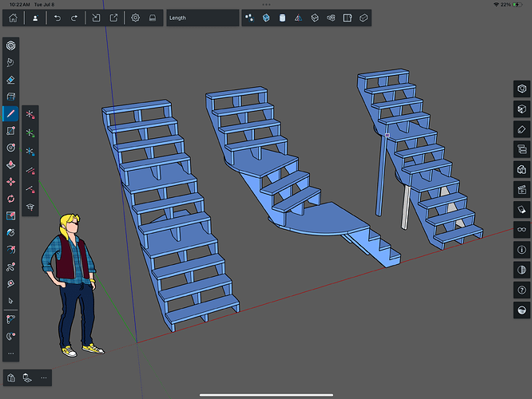This screenshot has height=399, width=532.
Task: Expand the bottom-left toolbar ellipsis
Action: [x=44, y=377]
